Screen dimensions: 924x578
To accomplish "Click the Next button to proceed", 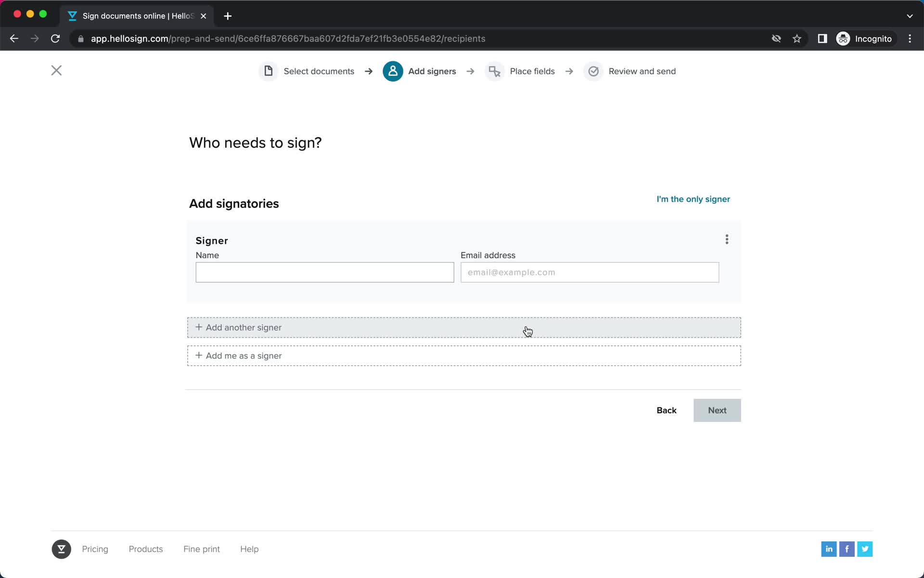I will pyautogui.click(x=717, y=410).
